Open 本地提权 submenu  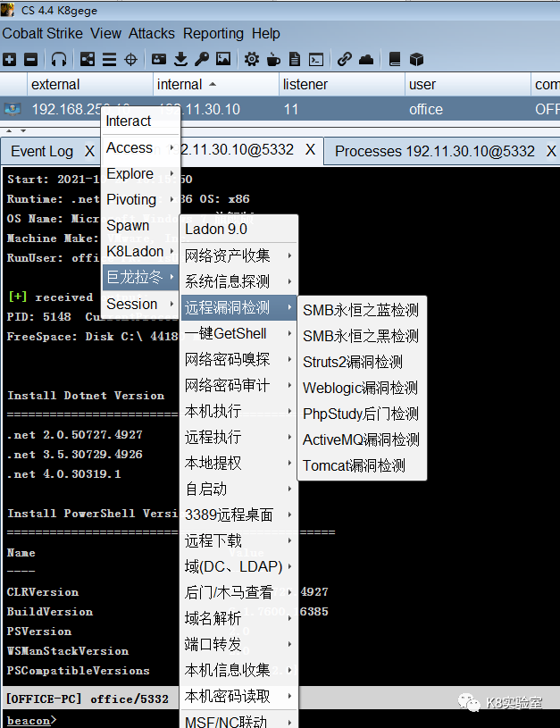pyautogui.click(x=238, y=463)
